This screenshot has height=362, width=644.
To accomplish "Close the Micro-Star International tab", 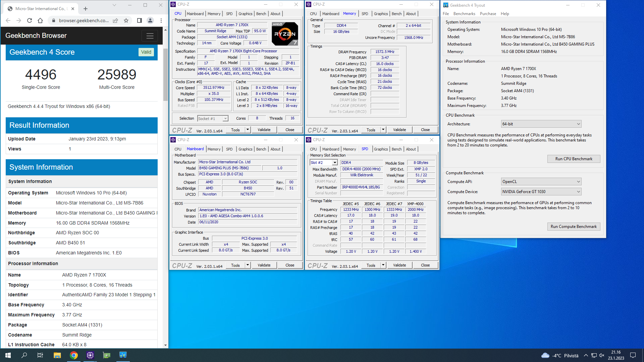I will click(73, 9).
